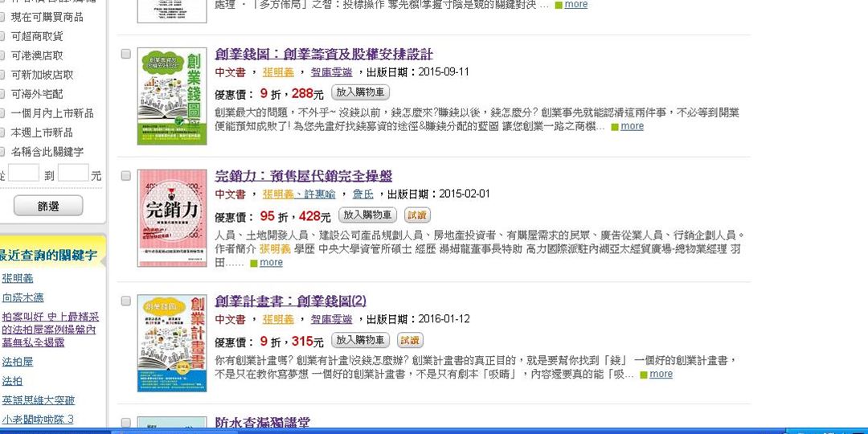
Task: Click the 篩選 filter button
Action: [x=48, y=206]
